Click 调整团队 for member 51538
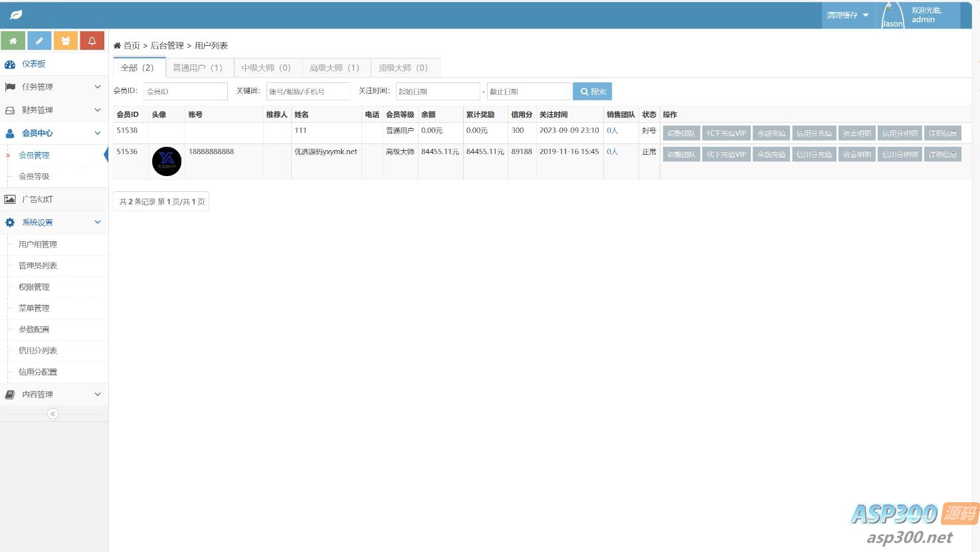 [x=682, y=134]
